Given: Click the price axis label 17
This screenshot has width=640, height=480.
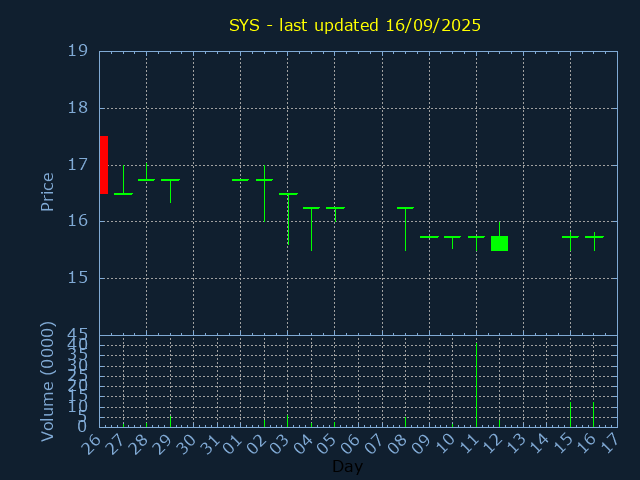Looking at the screenshot, I should click(x=78, y=165).
